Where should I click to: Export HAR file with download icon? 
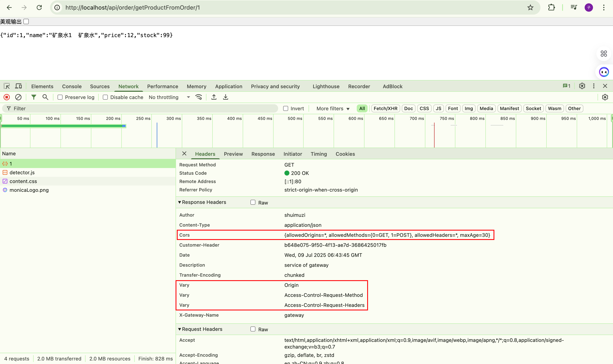point(225,97)
